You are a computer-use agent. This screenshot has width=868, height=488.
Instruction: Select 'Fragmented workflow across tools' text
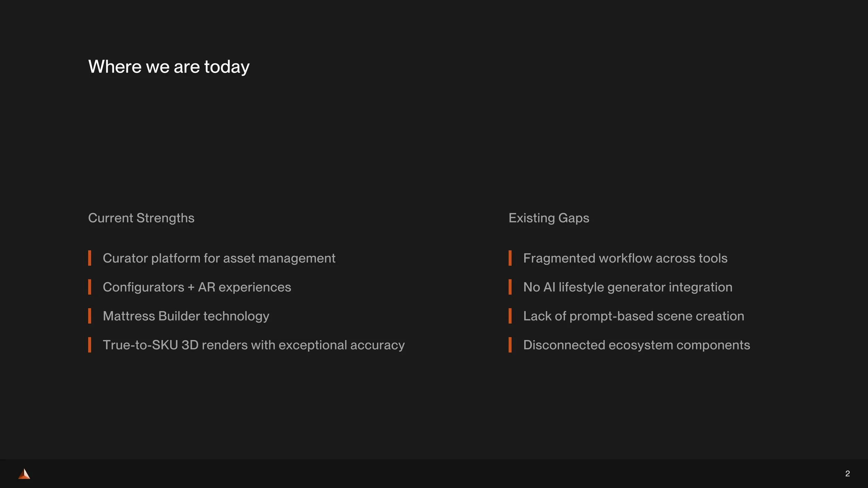click(x=625, y=258)
